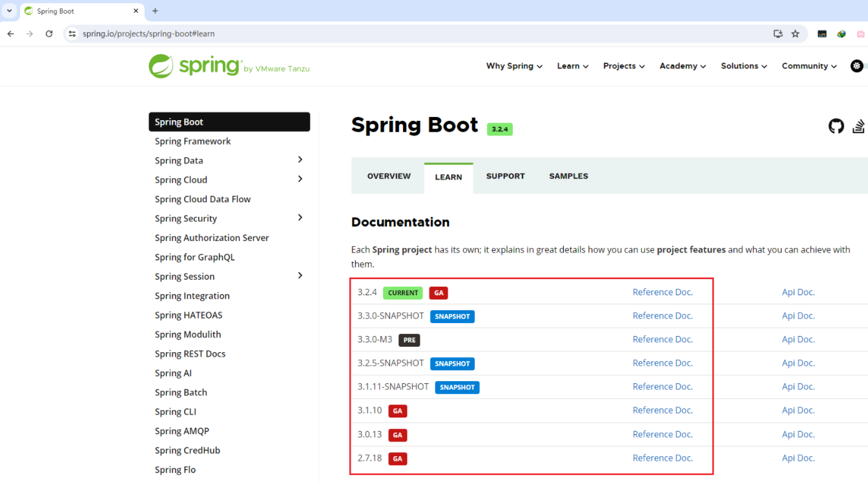
Task: Open Reference Doc for version 3.2.4
Action: 662,292
